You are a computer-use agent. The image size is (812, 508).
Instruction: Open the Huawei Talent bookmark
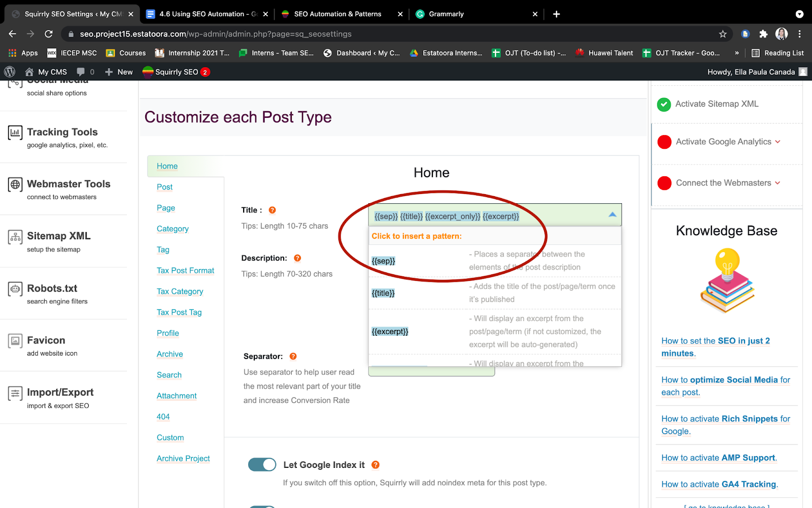coord(604,53)
